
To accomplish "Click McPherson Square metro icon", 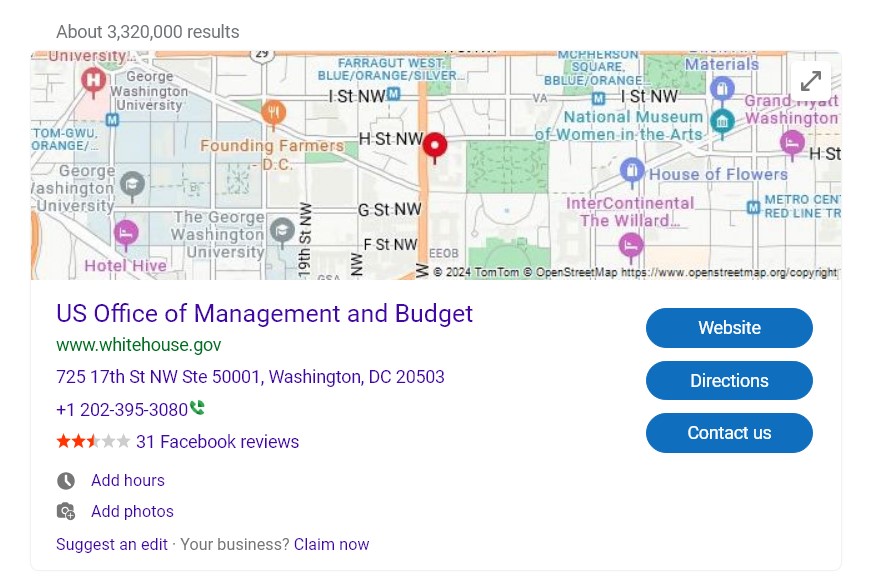I will (x=598, y=99).
